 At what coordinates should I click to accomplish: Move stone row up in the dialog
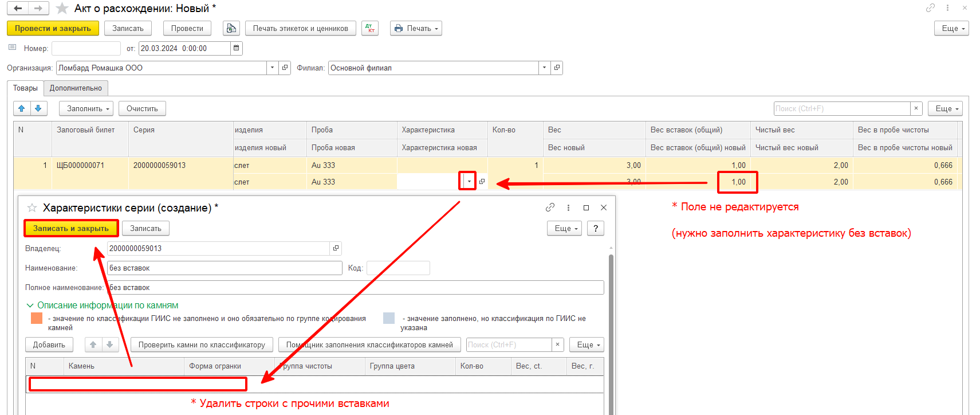[93, 344]
